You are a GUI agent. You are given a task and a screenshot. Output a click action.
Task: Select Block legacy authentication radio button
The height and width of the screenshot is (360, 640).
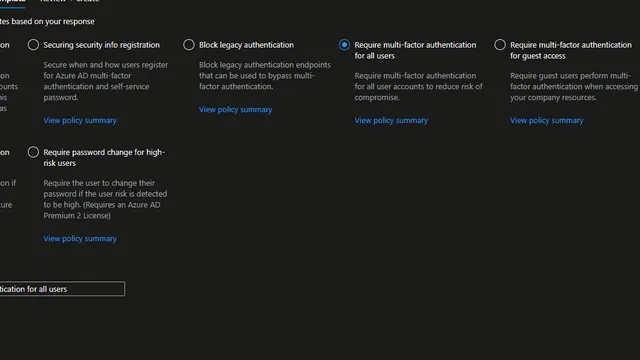[x=189, y=45]
